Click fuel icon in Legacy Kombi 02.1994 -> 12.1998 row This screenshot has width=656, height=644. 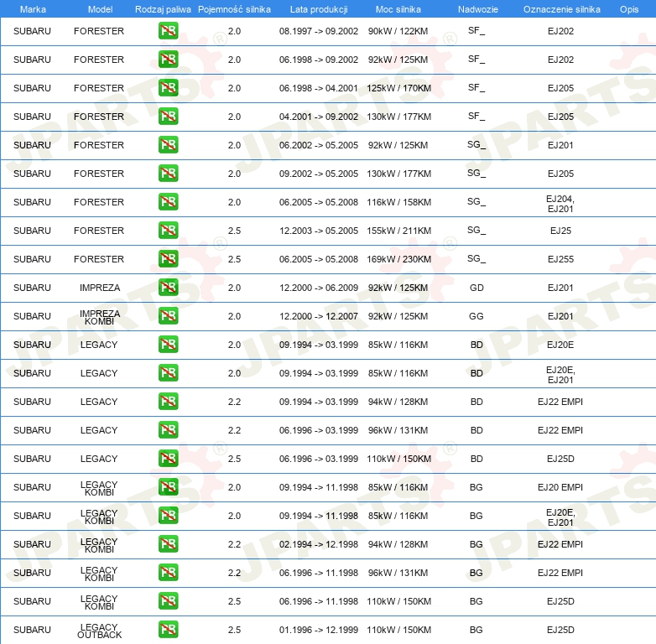coord(168,544)
